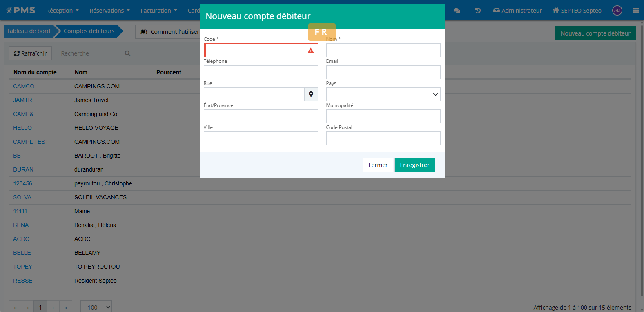Focus the Email input field

point(383,72)
